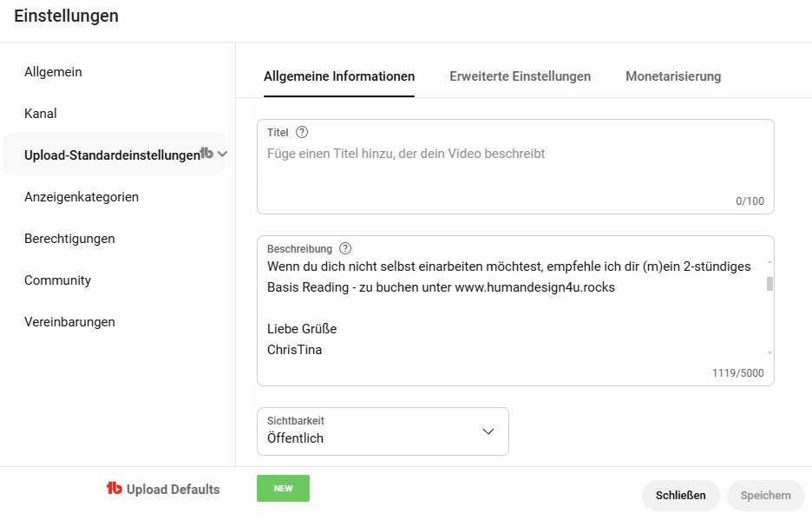This screenshot has width=812, height=520.
Task: Click the green NEW button
Action: click(283, 489)
